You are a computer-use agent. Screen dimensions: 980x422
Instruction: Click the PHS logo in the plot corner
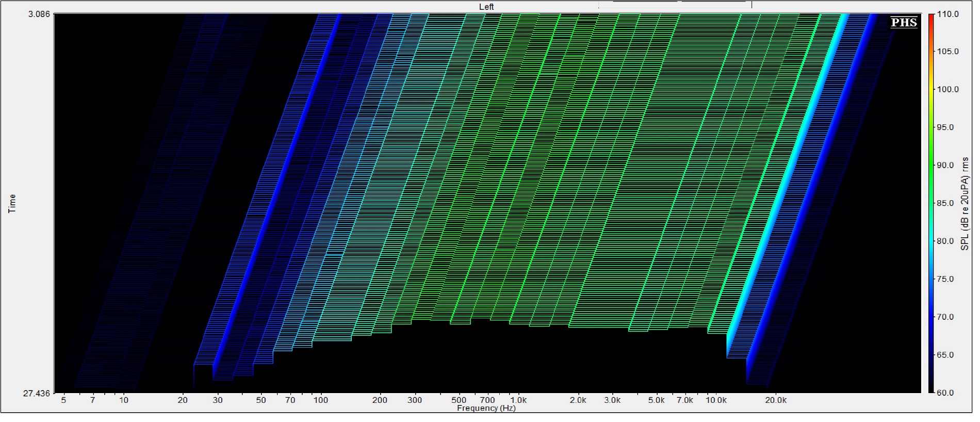904,22
